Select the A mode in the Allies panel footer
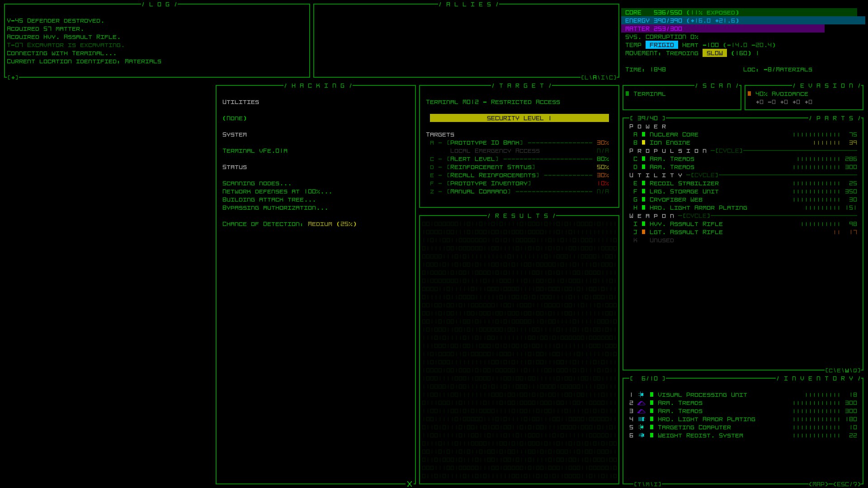The width and height of the screenshot is (868, 488). tap(595, 78)
